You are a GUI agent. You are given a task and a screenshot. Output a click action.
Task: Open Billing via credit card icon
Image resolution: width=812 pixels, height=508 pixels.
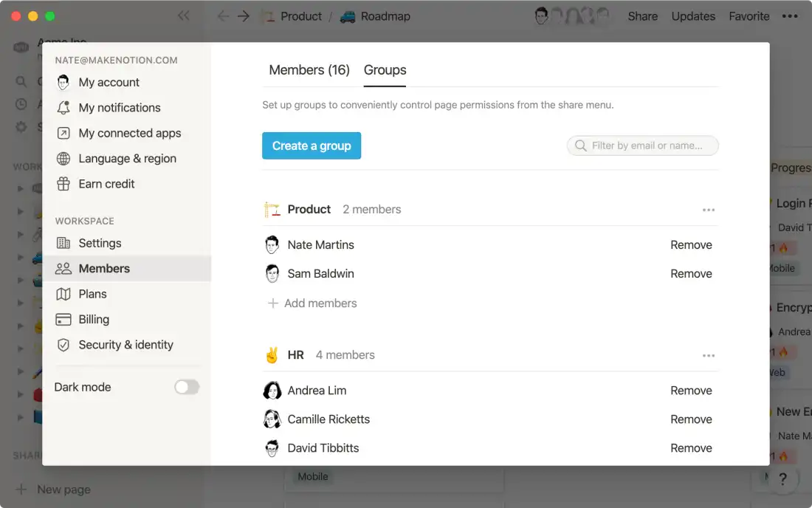[64, 319]
